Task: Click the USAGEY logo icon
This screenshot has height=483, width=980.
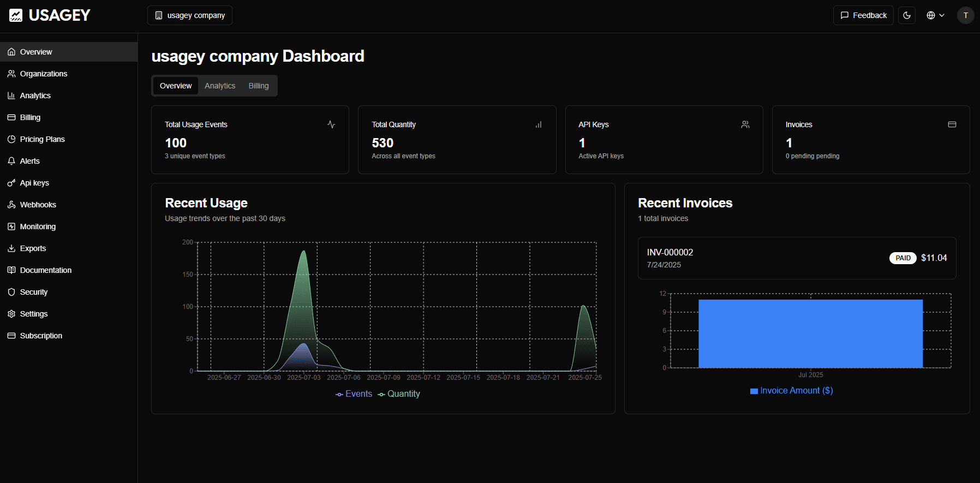Action: point(16,15)
